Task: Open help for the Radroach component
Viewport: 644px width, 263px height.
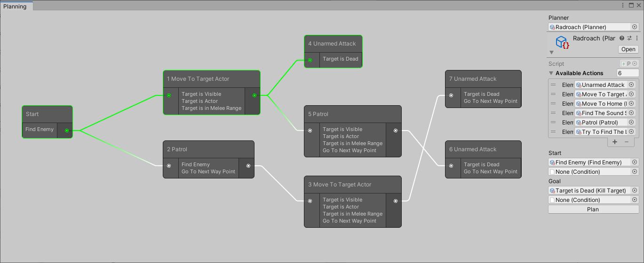Action: [622, 39]
